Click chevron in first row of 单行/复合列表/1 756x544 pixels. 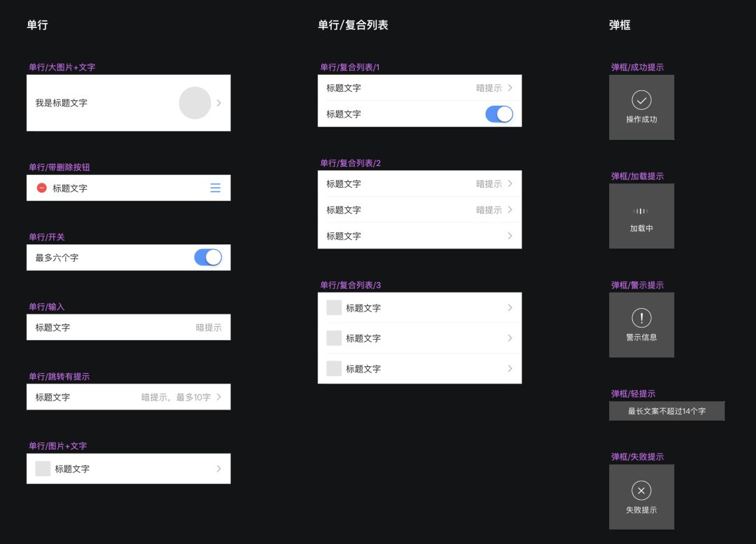click(x=510, y=88)
